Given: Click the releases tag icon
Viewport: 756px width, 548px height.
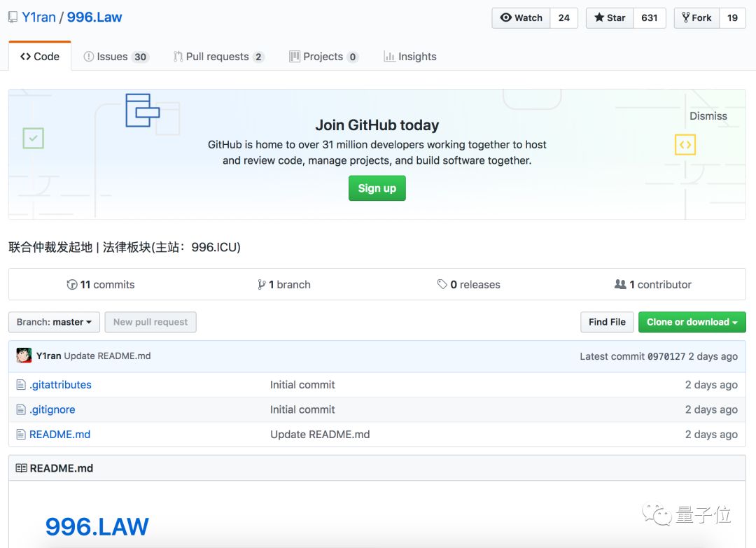Looking at the screenshot, I should (x=442, y=284).
